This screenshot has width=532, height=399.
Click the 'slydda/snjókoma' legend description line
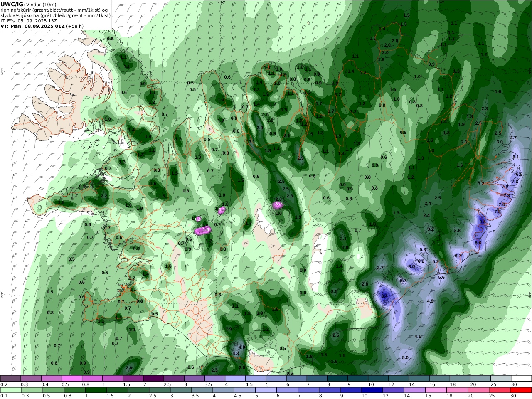pos(56,15)
